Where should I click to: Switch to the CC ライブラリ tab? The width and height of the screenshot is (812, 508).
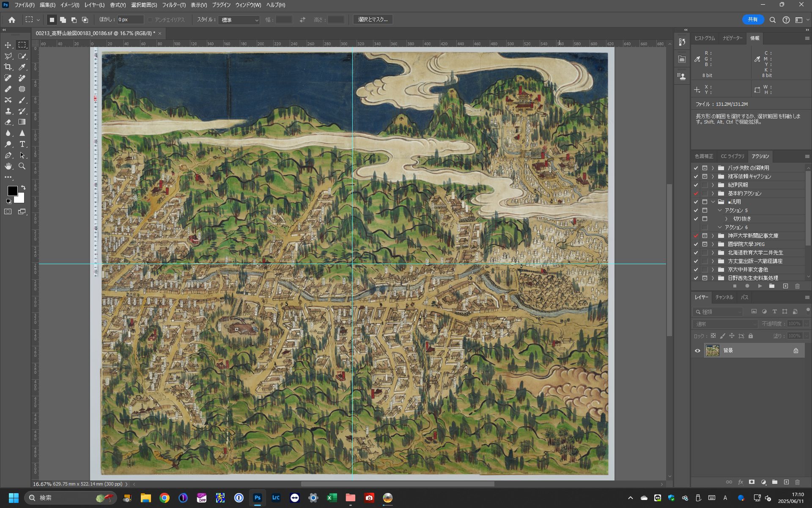[x=732, y=156]
